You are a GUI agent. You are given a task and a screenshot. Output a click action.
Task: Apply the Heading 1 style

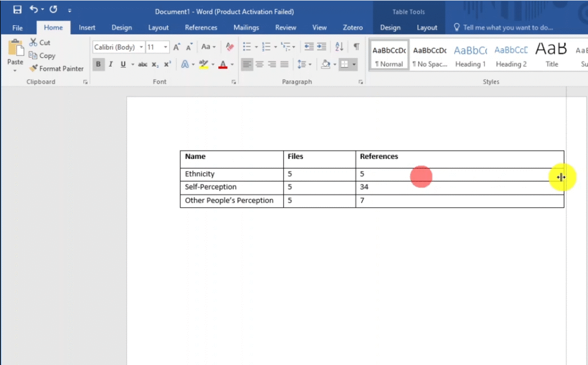(x=470, y=56)
